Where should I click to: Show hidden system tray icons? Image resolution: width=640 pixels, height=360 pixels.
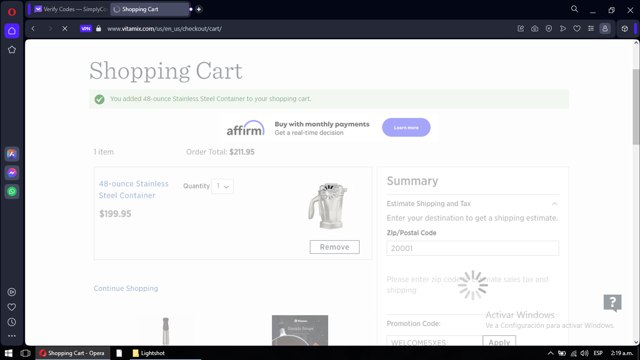click(551, 353)
